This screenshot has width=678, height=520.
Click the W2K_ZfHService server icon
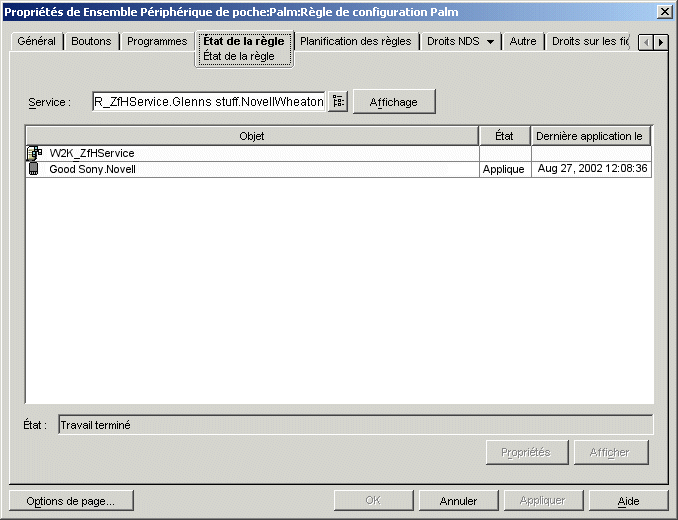(35, 153)
